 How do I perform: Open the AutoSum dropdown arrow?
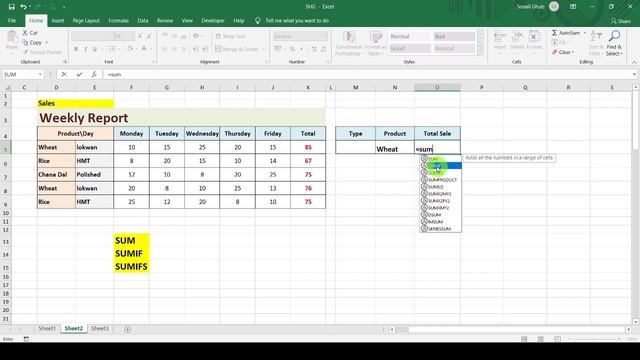[x=584, y=33]
